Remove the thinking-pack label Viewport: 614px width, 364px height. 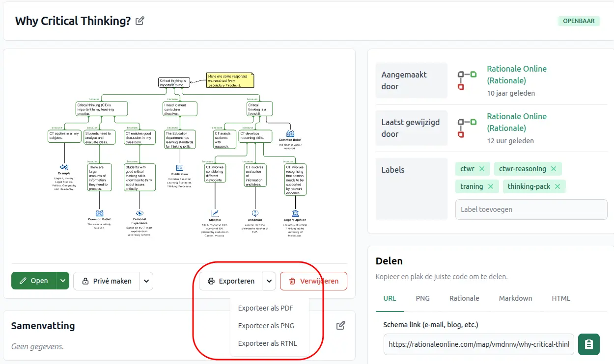[x=558, y=186]
